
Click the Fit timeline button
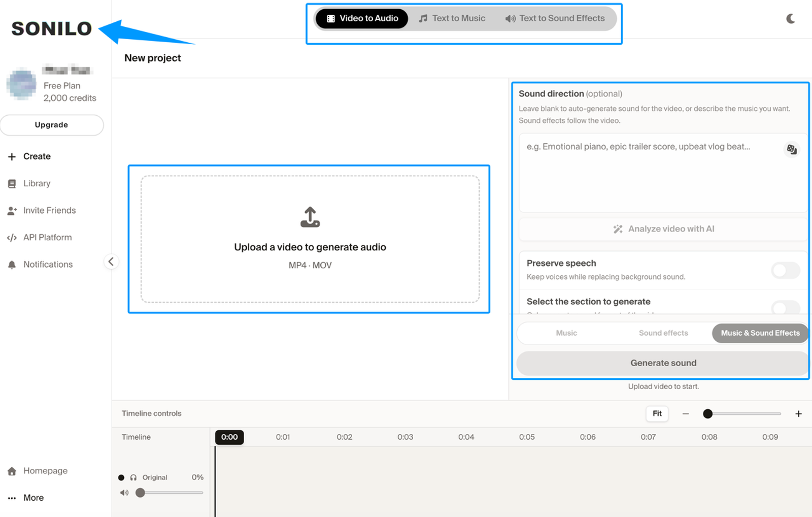[657, 413]
